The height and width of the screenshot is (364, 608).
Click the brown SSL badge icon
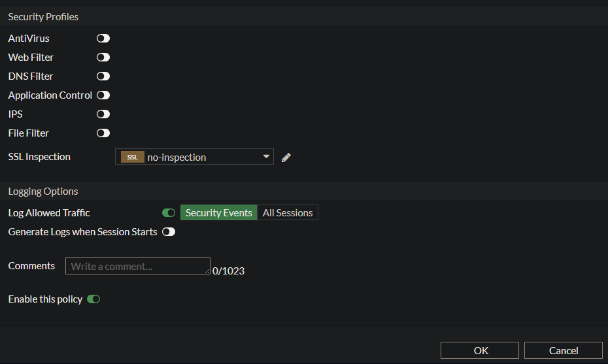click(132, 157)
